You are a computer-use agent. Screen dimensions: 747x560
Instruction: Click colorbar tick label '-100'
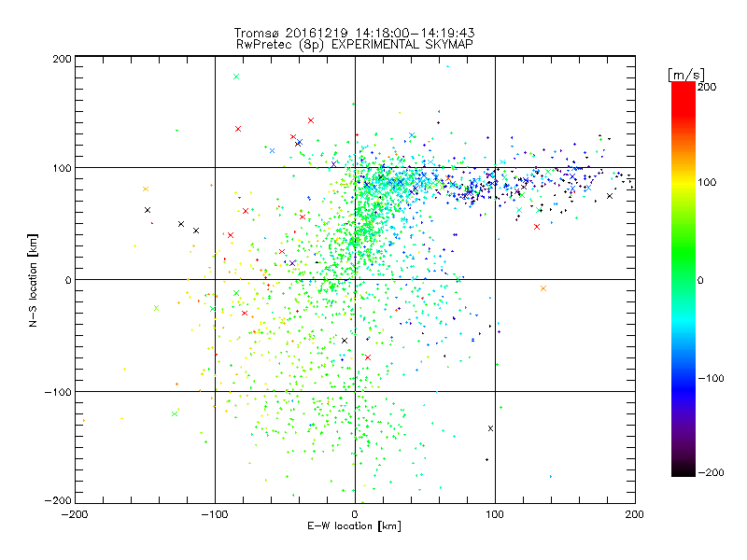(711, 379)
